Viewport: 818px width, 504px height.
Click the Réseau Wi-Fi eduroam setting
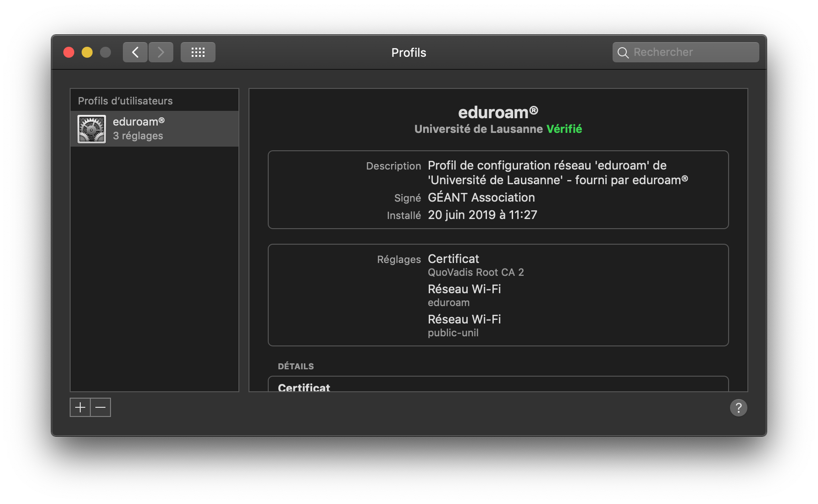[x=464, y=295]
